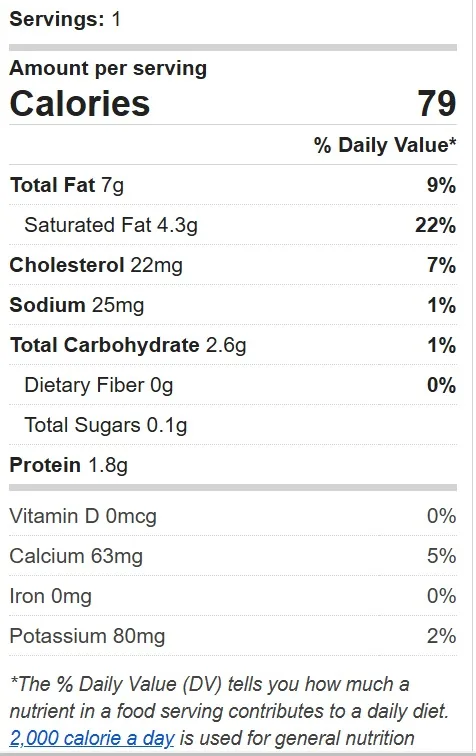Select the Vitamin D 0mcg row
The width and height of the screenshot is (476, 756).
pos(233,516)
